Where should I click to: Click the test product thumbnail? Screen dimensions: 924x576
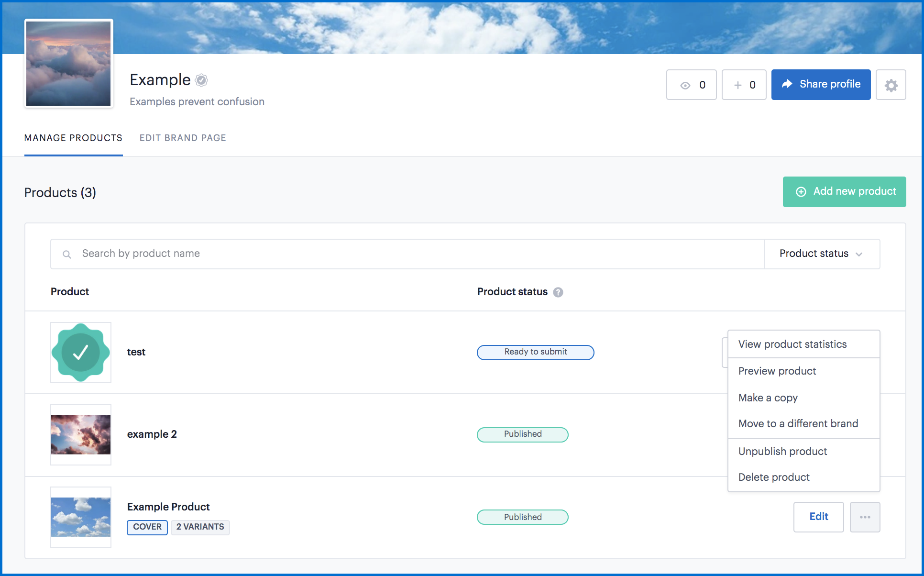click(x=81, y=353)
